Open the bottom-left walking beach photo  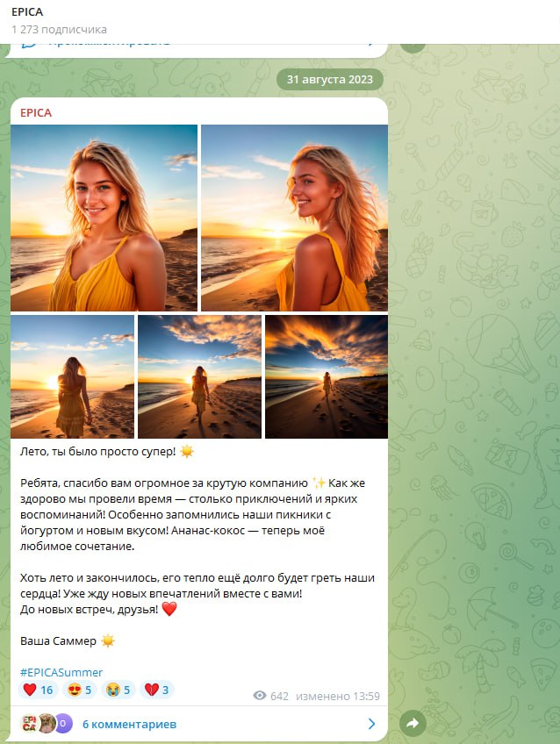[72, 376]
